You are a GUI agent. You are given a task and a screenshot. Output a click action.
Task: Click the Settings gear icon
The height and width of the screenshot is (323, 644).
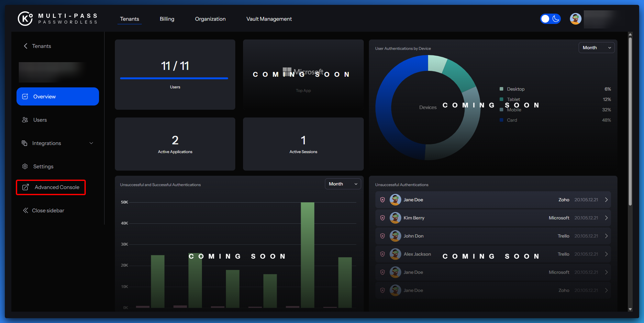coord(25,166)
